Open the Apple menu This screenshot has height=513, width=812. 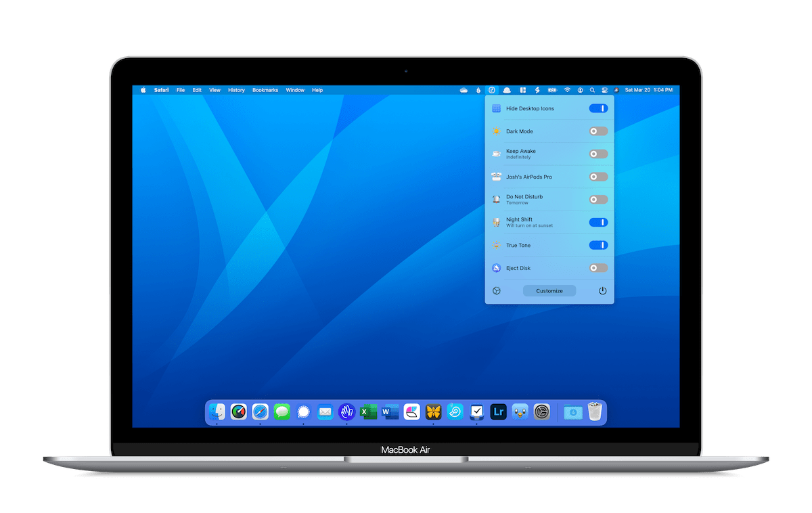point(143,90)
